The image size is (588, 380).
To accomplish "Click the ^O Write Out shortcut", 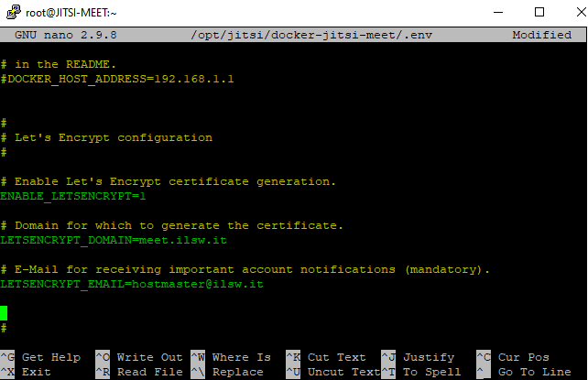I will coord(139,357).
